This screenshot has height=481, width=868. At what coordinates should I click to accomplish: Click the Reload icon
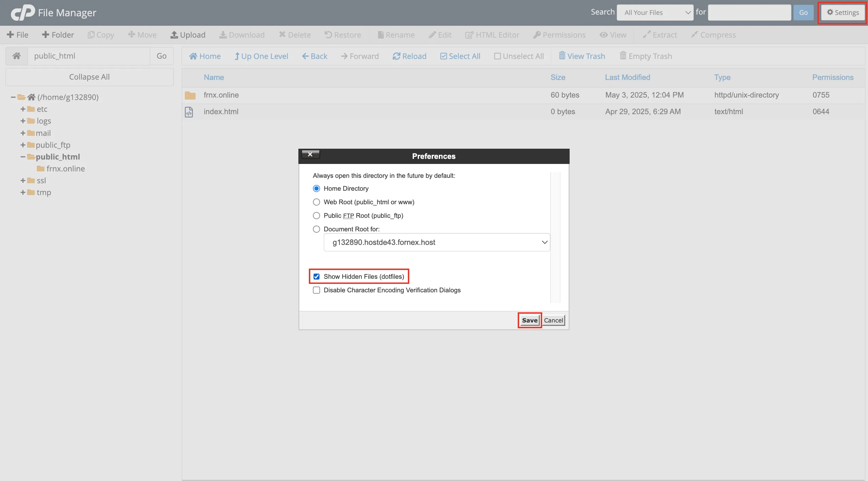(x=396, y=56)
